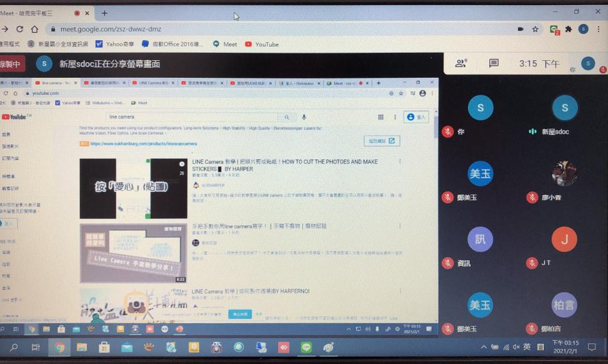Open the Windows notification center

coord(591,347)
